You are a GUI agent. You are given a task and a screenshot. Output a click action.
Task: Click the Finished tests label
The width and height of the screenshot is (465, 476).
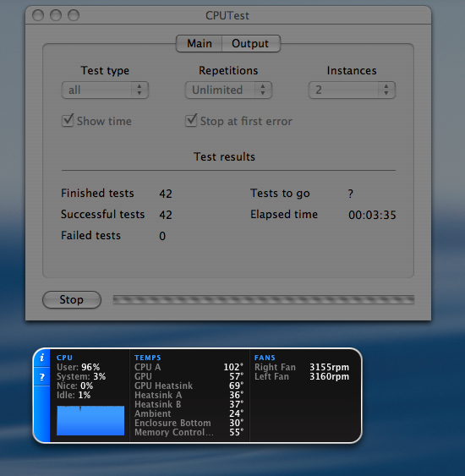97,193
